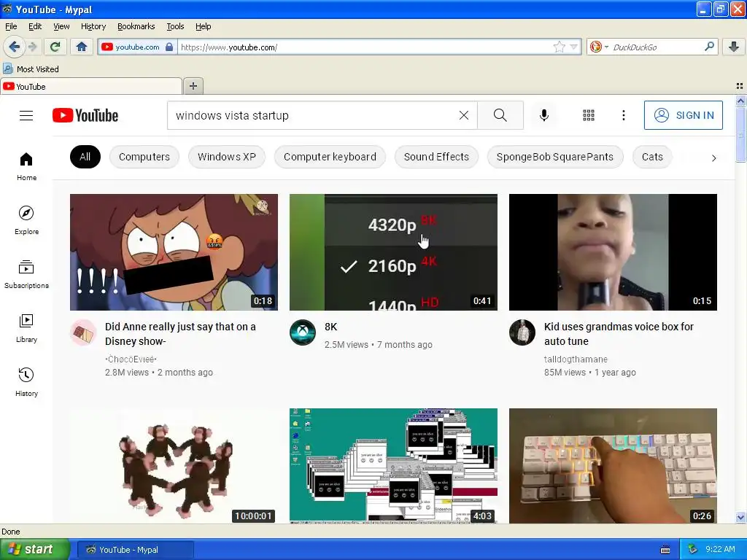
Task: Start voice search with the microphone
Action: [544, 115]
